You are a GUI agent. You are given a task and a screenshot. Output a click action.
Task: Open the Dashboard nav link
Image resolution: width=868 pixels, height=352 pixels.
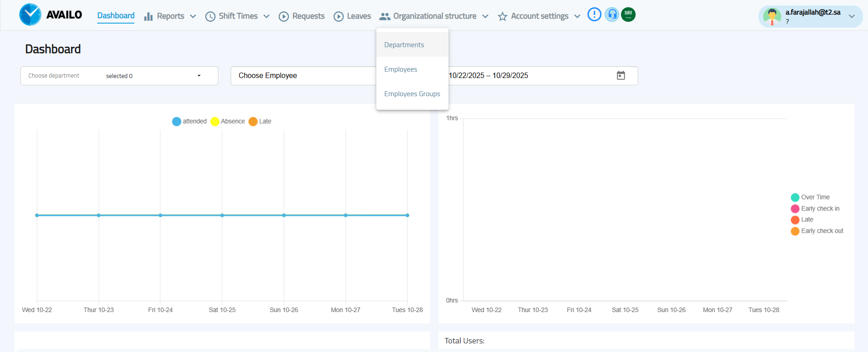click(116, 16)
